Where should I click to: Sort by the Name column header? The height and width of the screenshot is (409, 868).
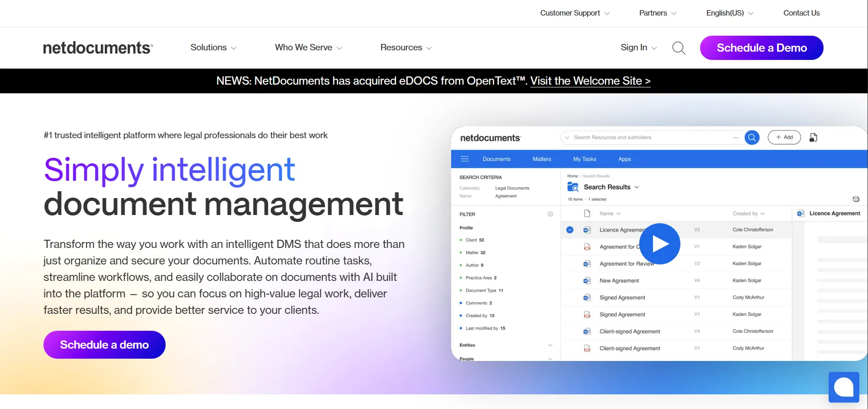click(610, 213)
